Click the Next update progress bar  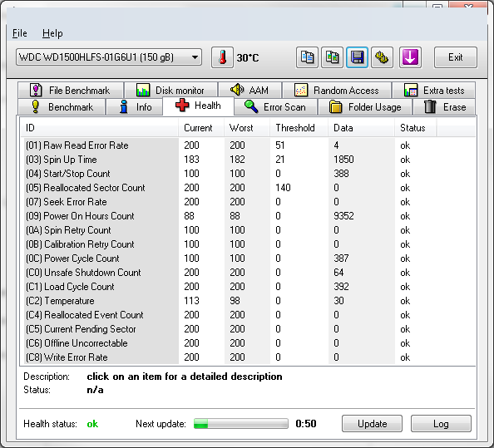point(241,424)
